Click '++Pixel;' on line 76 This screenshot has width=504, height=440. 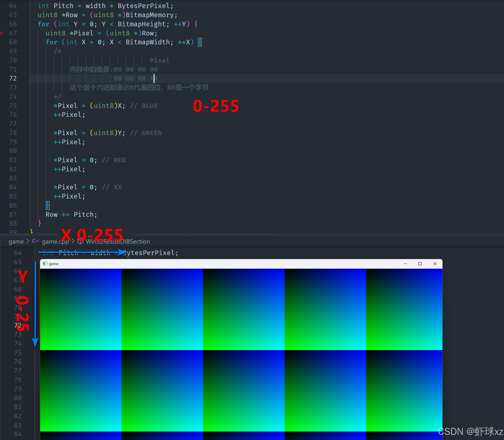(x=70, y=115)
